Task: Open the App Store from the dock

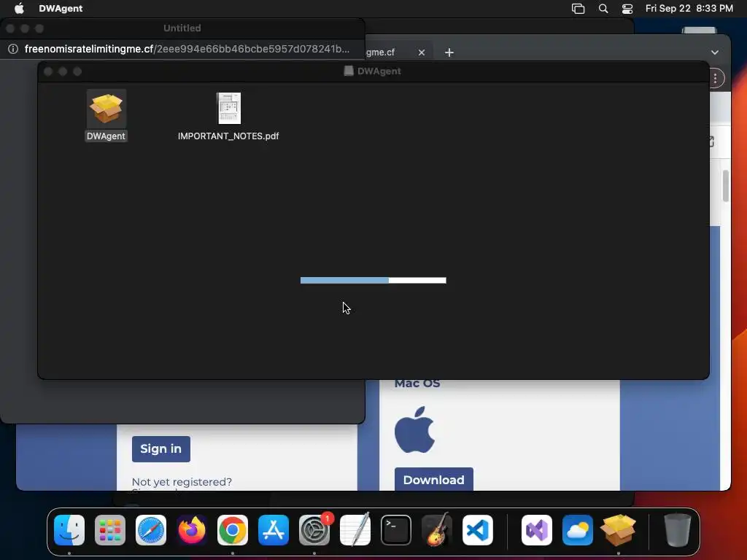Action: tap(274, 530)
